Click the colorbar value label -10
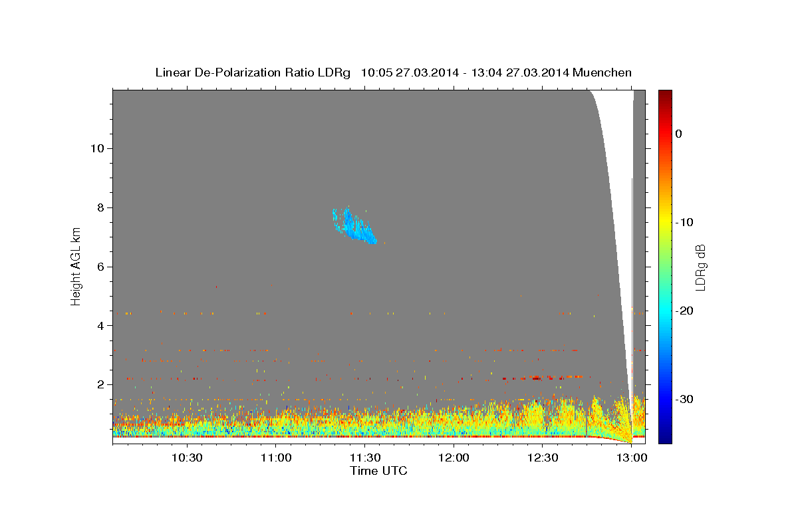This screenshot has width=798, height=532. point(685,222)
